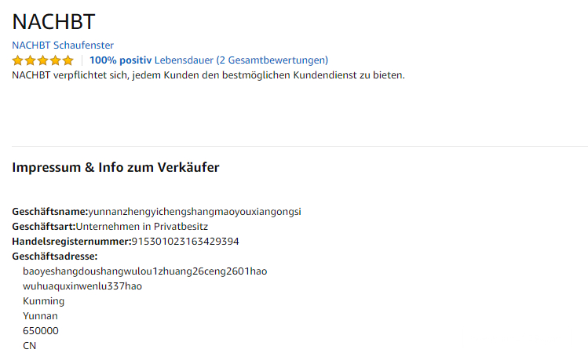588x364 pixels.
Task: Click the fifth rating star icon
Action: click(x=68, y=60)
